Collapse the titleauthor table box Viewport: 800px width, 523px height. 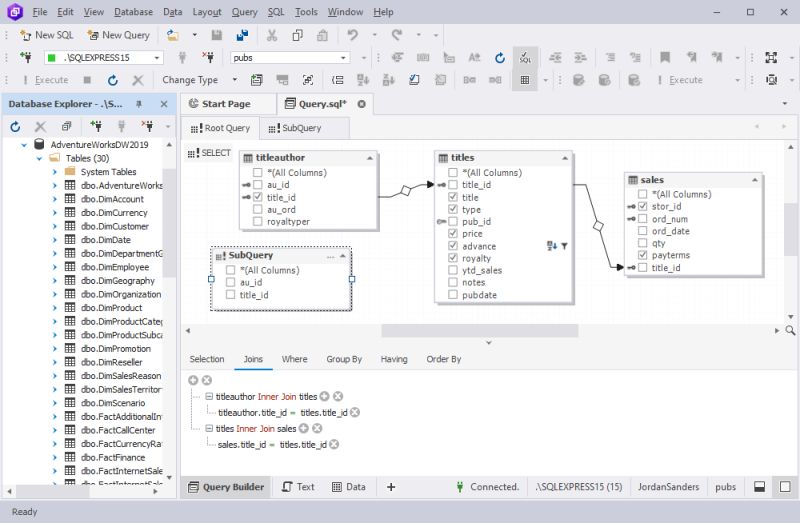tap(370, 158)
